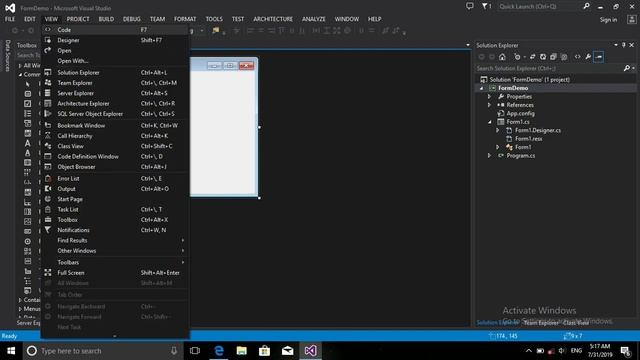The width and height of the screenshot is (640, 360).
Task: Click Visual Studio icon on taskbar
Action: tap(310, 351)
